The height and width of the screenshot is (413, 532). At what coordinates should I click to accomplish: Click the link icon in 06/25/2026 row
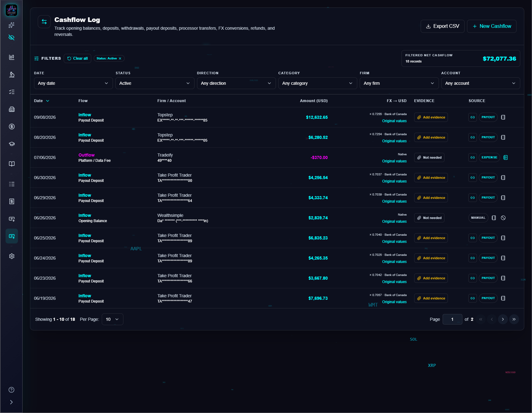pos(473,238)
